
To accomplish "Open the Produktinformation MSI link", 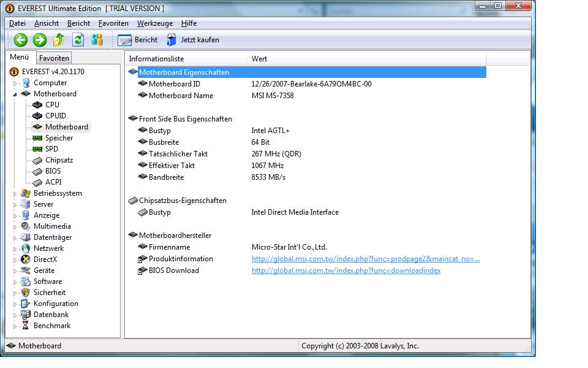I will point(366,259).
